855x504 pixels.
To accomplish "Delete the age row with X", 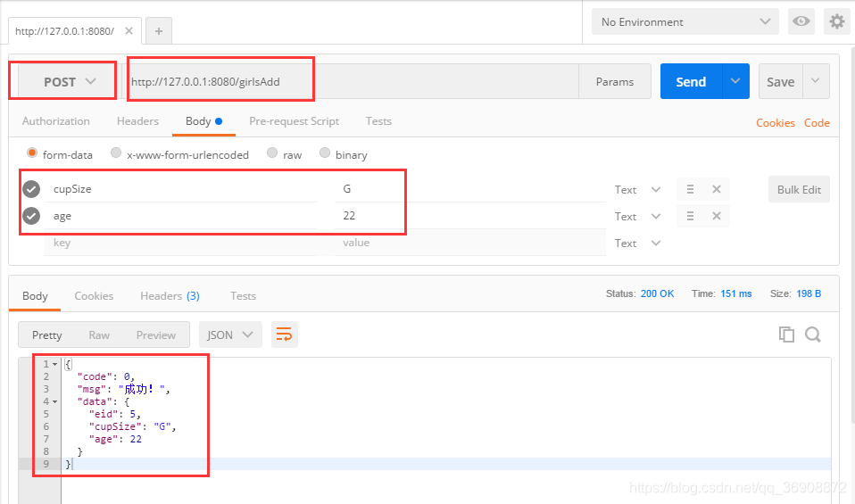I will point(717,216).
